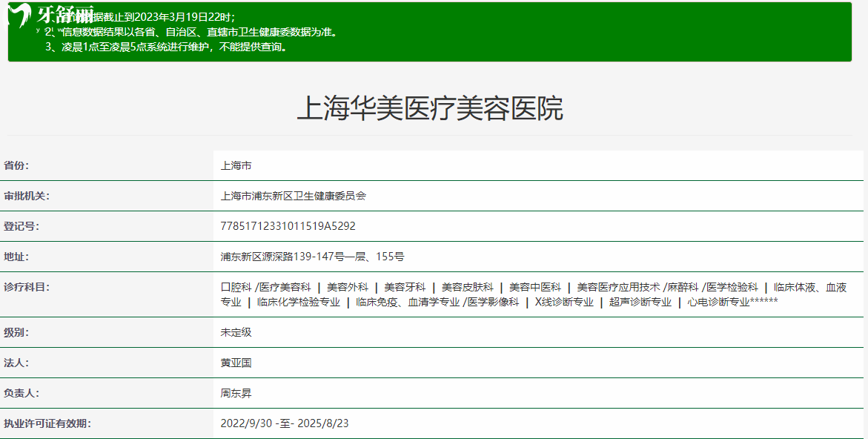Click the 美容外科 department entry
Image resolution: width=868 pixels, height=439 pixels.
[347, 287]
